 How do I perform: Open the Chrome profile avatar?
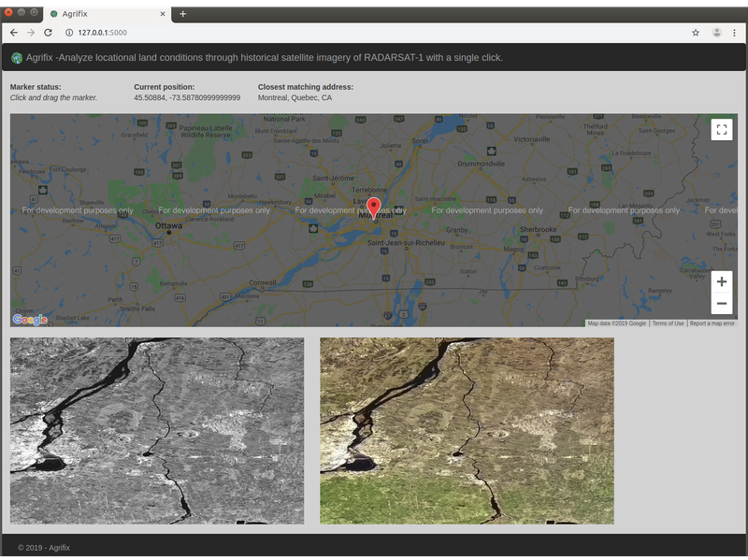[x=716, y=32]
